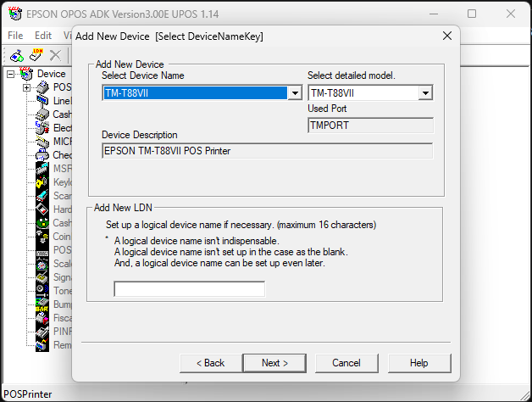Select the MICR row icon
The height and width of the screenshot is (402, 532).
42,142
